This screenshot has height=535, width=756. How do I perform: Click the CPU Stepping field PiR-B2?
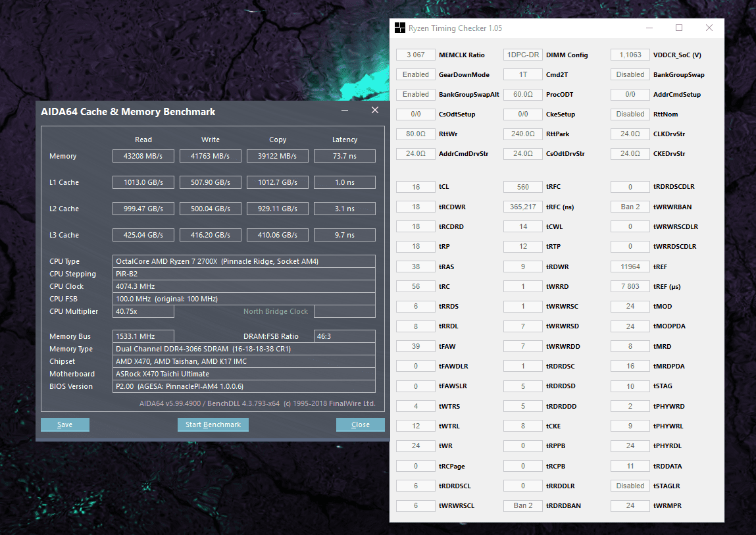[244, 274]
